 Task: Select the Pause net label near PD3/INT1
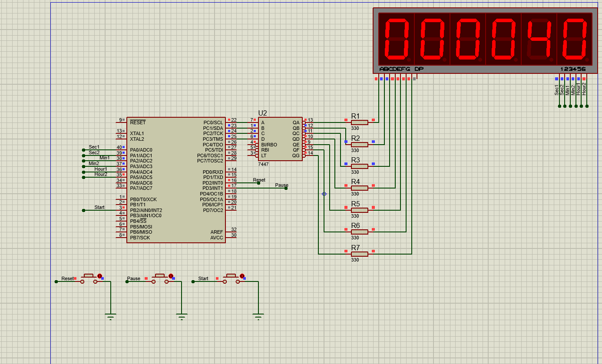(281, 185)
